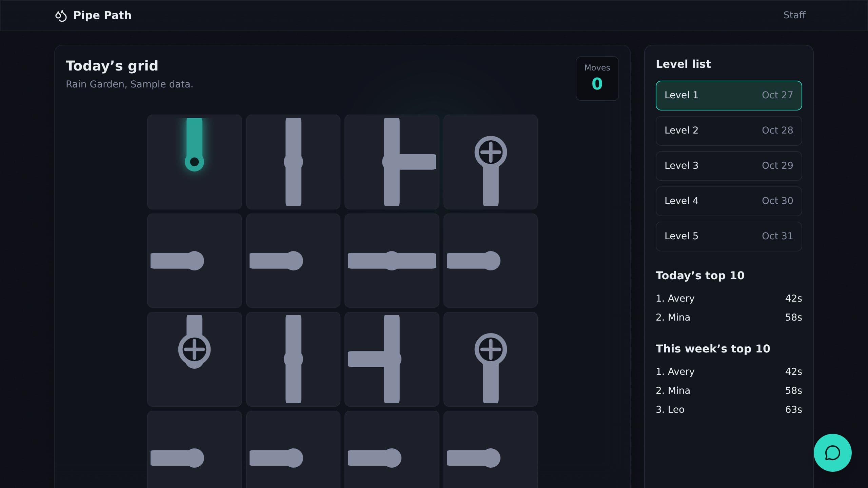Rotate the valve tile at the top-right
The width and height of the screenshot is (868, 488).
tap(491, 162)
